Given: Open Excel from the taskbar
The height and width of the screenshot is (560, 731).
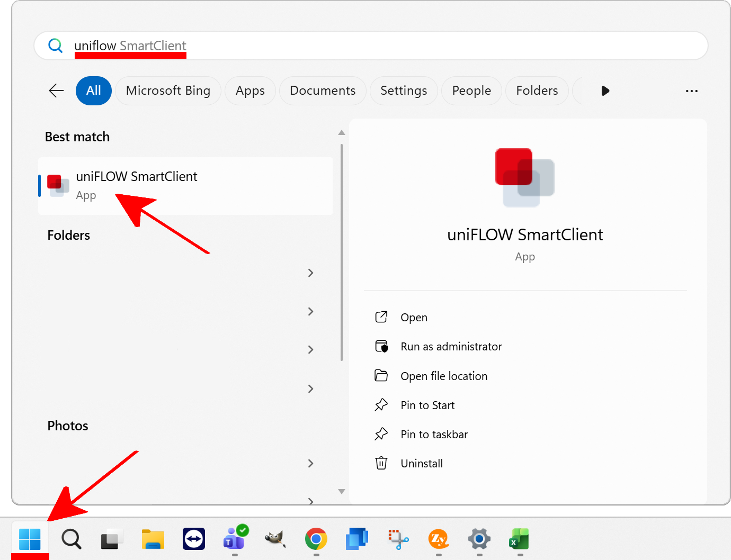Looking at the screenshot, I should (x=520, y=539).
